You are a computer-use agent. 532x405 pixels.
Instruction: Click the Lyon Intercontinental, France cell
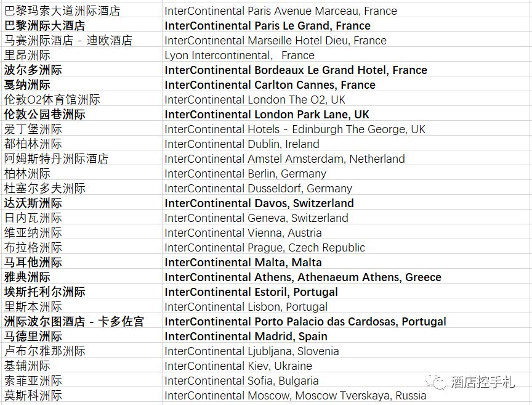click(239, 55)
